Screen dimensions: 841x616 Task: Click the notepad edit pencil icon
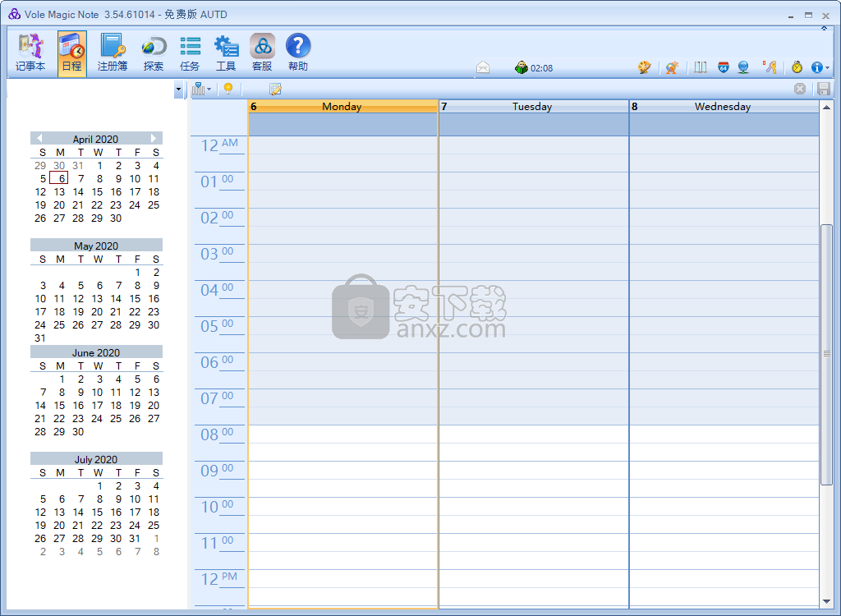(275, 89)
